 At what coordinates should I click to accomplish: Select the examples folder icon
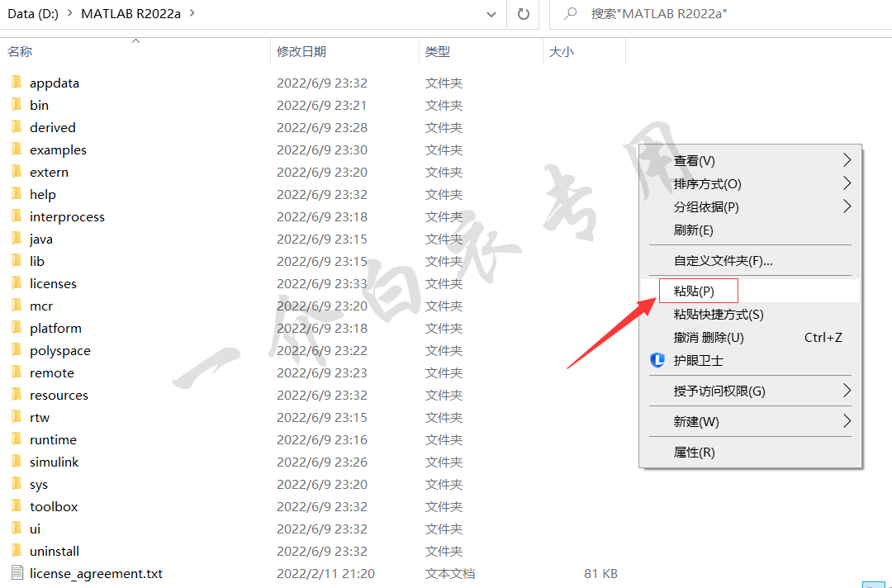click(x=17, y=149)
